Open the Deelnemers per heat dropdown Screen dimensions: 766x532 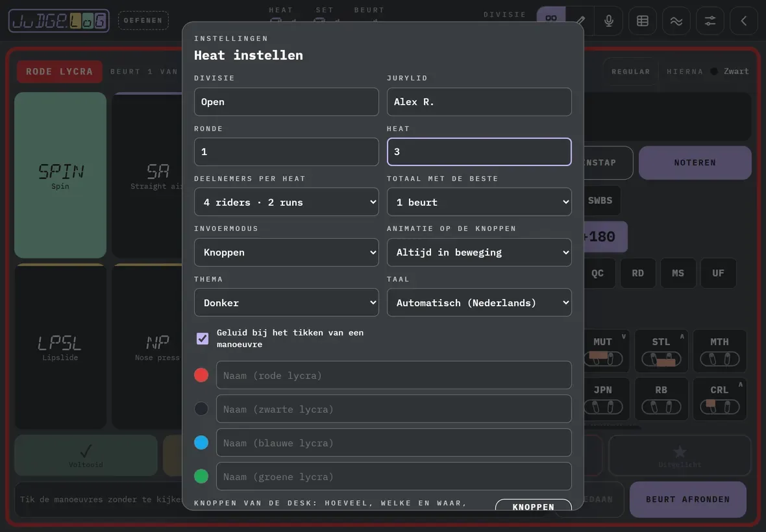286,202
